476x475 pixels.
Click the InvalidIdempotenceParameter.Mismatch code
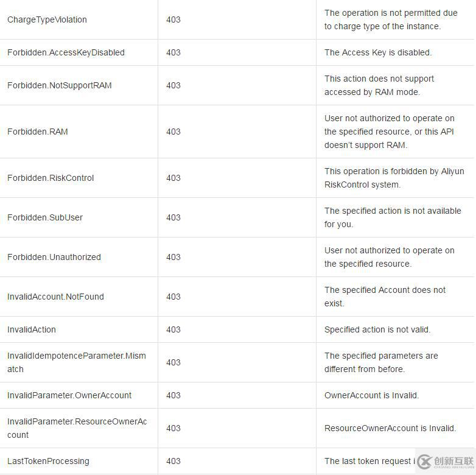point(77,362)
